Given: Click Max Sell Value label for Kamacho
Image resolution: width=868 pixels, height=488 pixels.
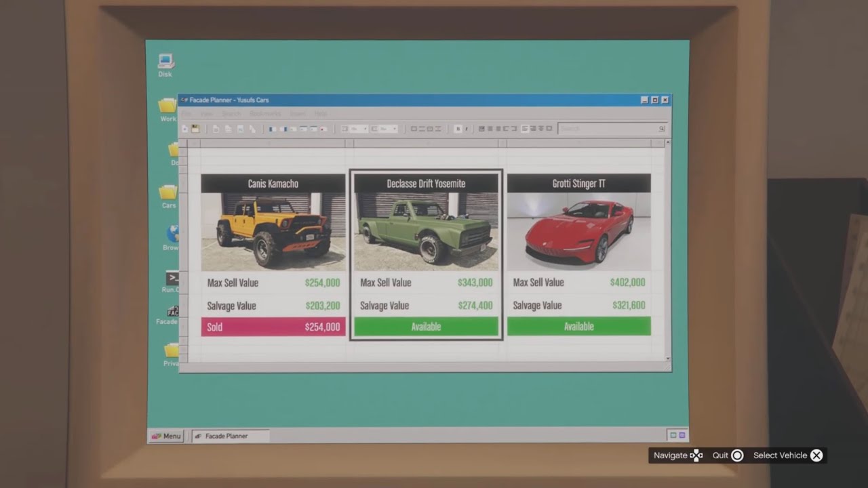Looking at the screenshot, I should (x=233, y=283).
